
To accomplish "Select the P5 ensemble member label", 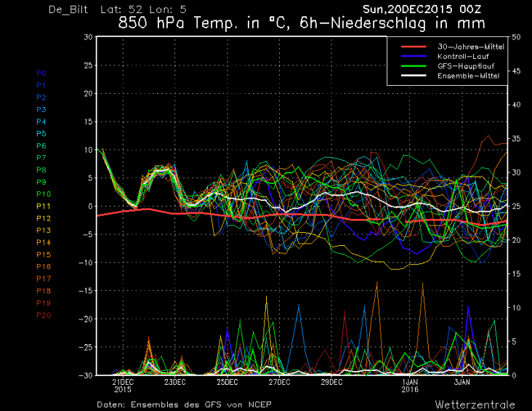I will [41, 133].
